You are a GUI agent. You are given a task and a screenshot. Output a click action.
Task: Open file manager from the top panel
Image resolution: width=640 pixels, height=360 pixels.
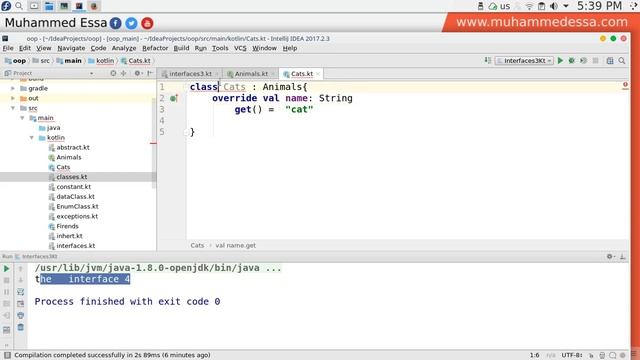[49, 6]
